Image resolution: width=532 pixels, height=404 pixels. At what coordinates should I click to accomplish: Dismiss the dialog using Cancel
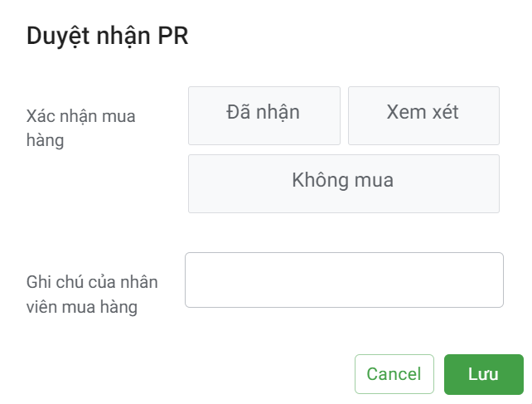click(x=394, y=374)
